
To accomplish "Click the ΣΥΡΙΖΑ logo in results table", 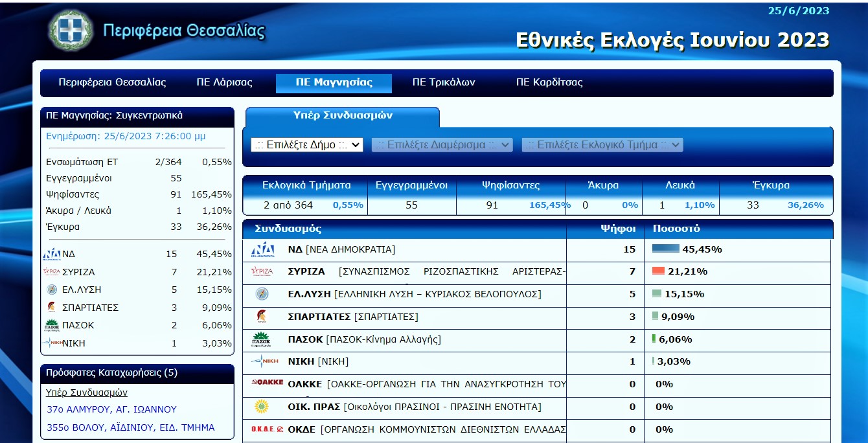I will (262, 272).
